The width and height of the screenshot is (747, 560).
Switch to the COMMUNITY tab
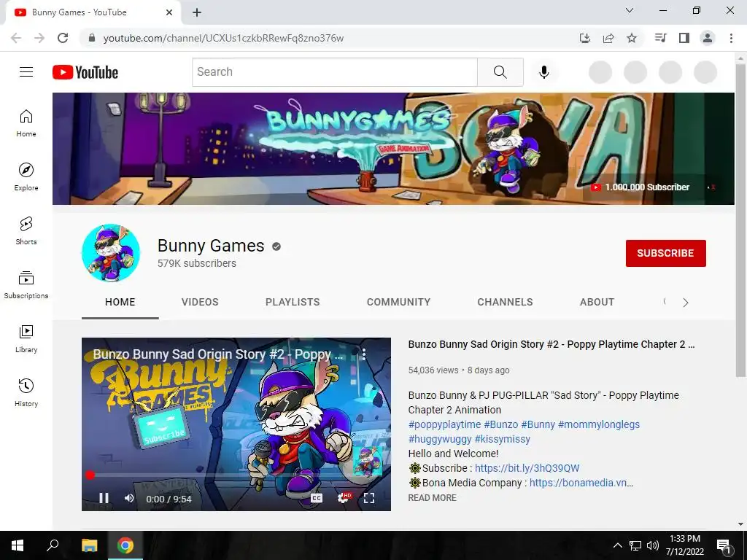tap(399, 302)
